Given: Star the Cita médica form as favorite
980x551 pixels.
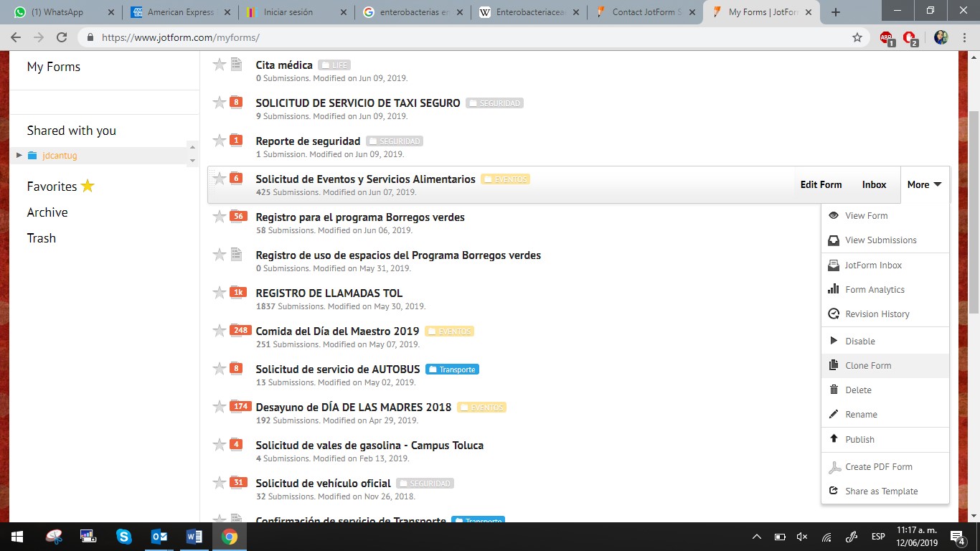Looking at the screenshot, I should click(x=220, y=65).
